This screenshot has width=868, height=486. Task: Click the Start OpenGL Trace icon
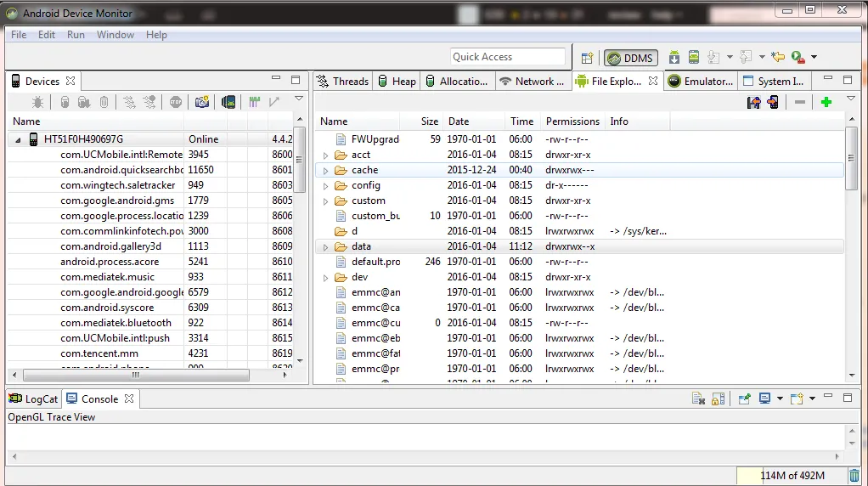click(274, 102)
